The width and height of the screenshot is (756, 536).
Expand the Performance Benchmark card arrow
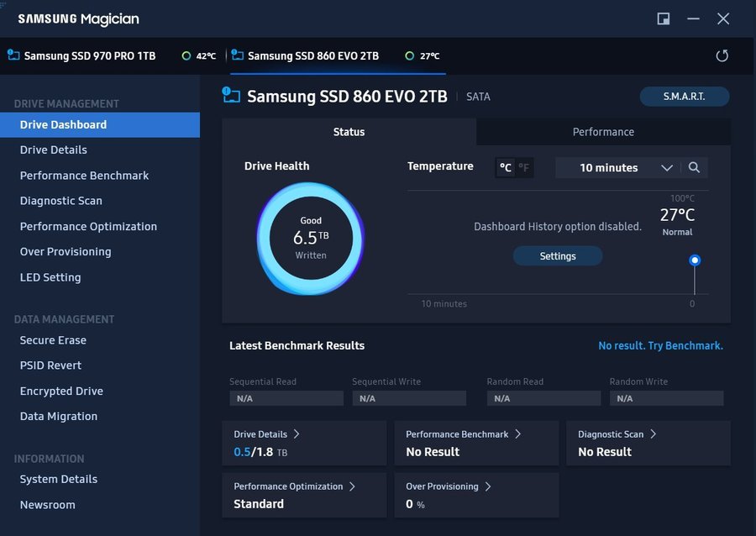point(517,434)
